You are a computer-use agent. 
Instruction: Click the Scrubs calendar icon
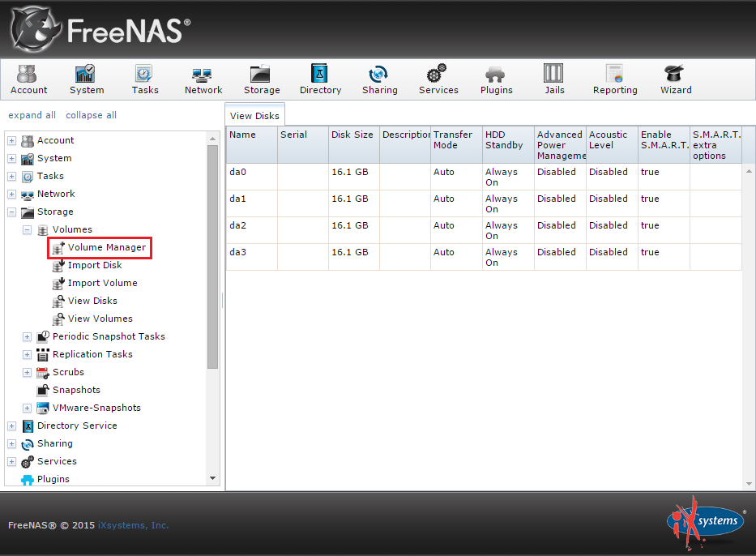pos(43,372)
